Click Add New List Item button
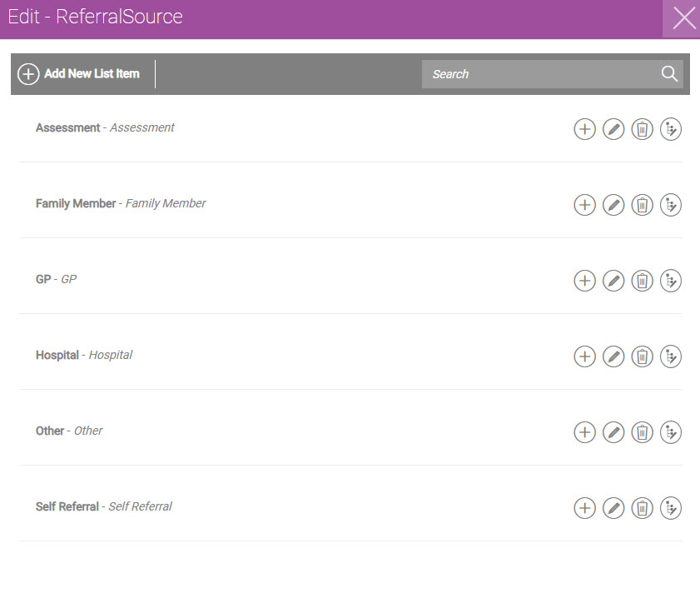Viewport: 700px width, 608px height. 78,74
